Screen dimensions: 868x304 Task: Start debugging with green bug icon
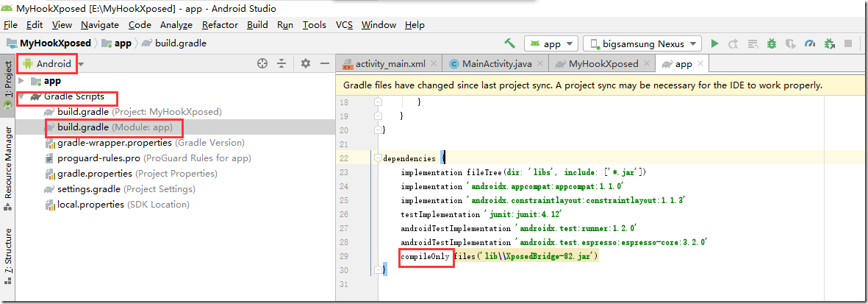click(772, 43)
